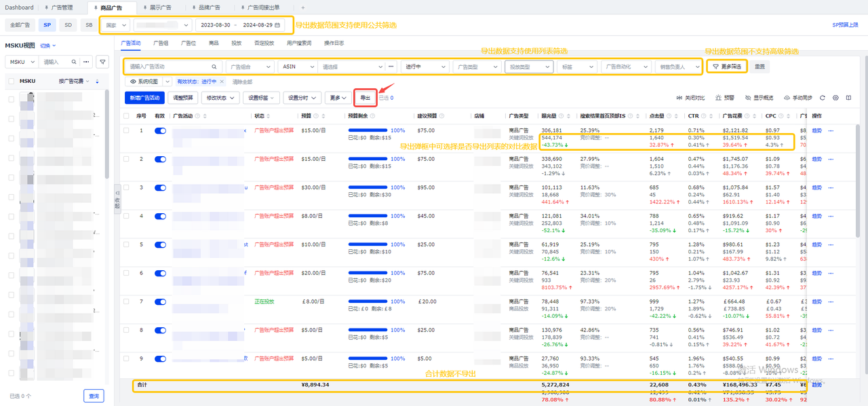Tick the select-all checkbox in the table header
The width and height of the screenshot is (868, 406).
click(x=126, y=116)
